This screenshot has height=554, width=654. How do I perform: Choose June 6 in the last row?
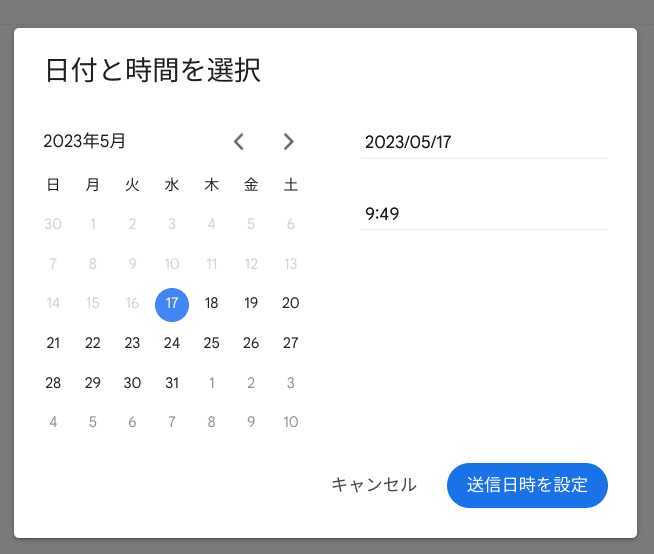click(x=132, y=422)
